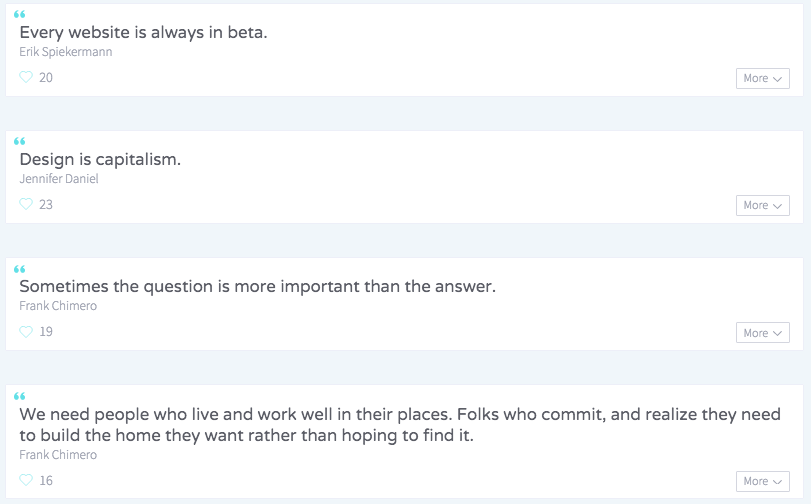
Task: Click Frank Chimero under 'We need people' quote
Action: click(58, 454)
